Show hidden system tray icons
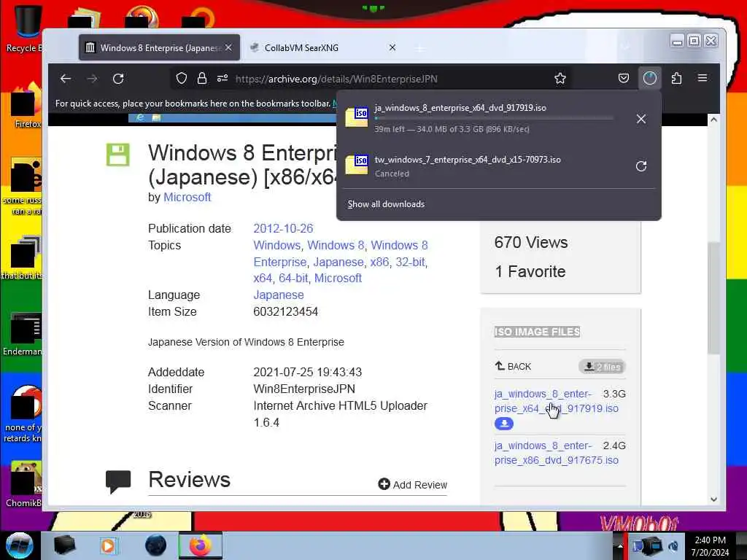Viewport: 747px width, 560px height. click(620, 545)
